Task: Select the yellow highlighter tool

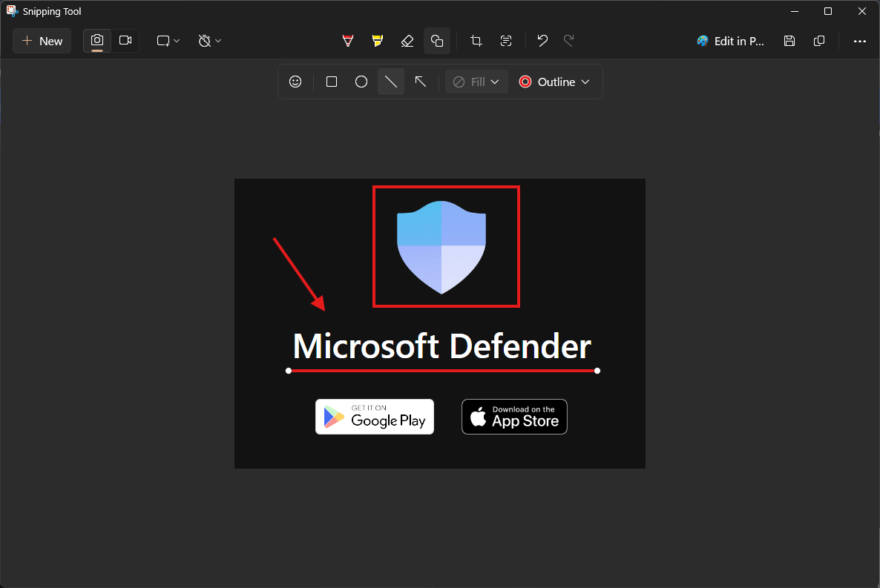Action: [x=378, y=40]
